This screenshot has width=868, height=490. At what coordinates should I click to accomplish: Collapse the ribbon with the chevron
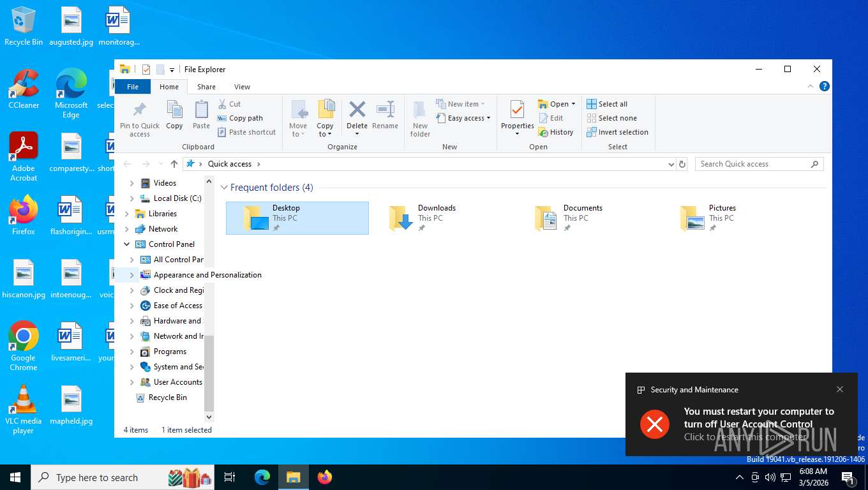pos(811,86)
